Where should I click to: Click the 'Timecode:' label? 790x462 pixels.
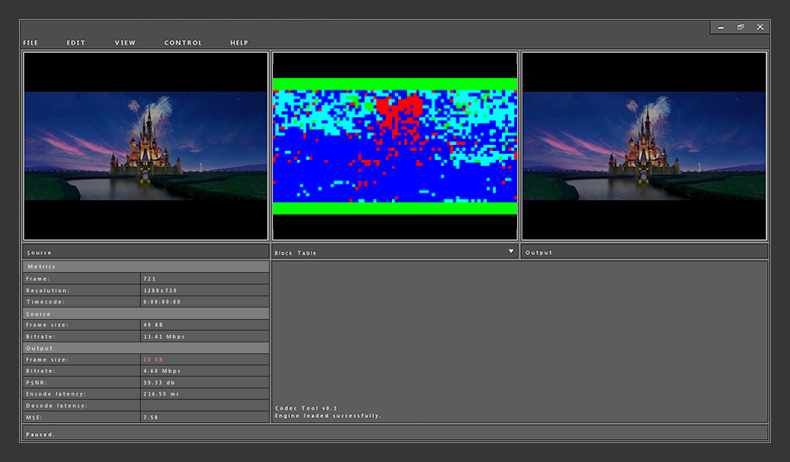pos(45,302)
